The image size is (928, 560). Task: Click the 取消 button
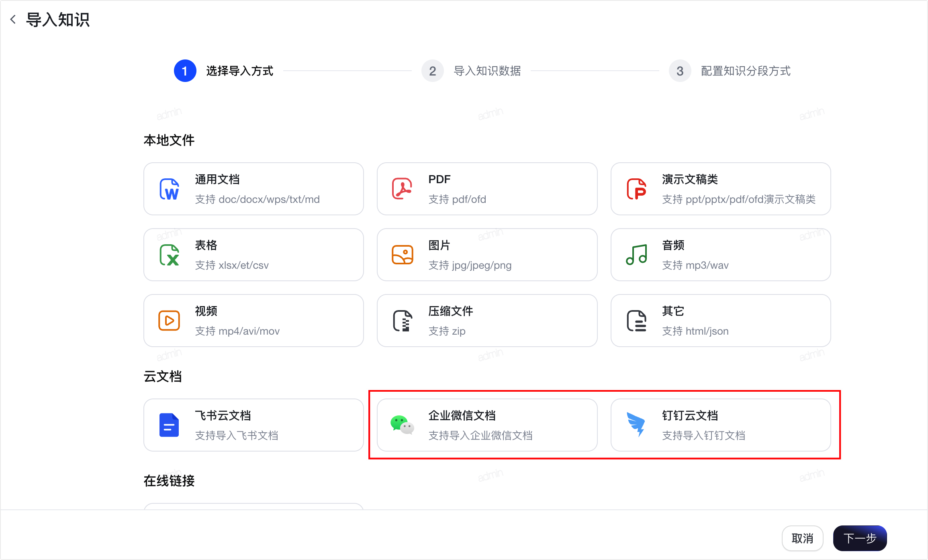(802, 538)
